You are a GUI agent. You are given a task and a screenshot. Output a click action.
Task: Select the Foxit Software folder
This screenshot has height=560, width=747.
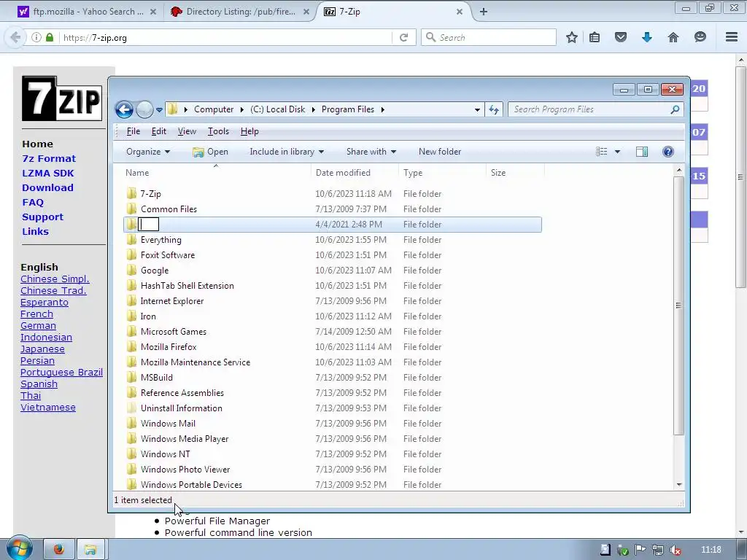(x=168, y=254)
